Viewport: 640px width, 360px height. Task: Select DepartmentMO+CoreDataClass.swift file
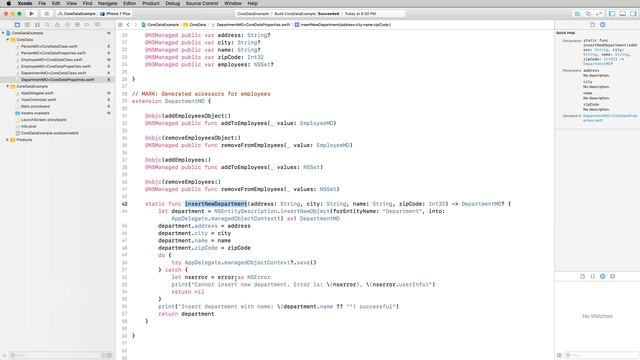[53, 73]
